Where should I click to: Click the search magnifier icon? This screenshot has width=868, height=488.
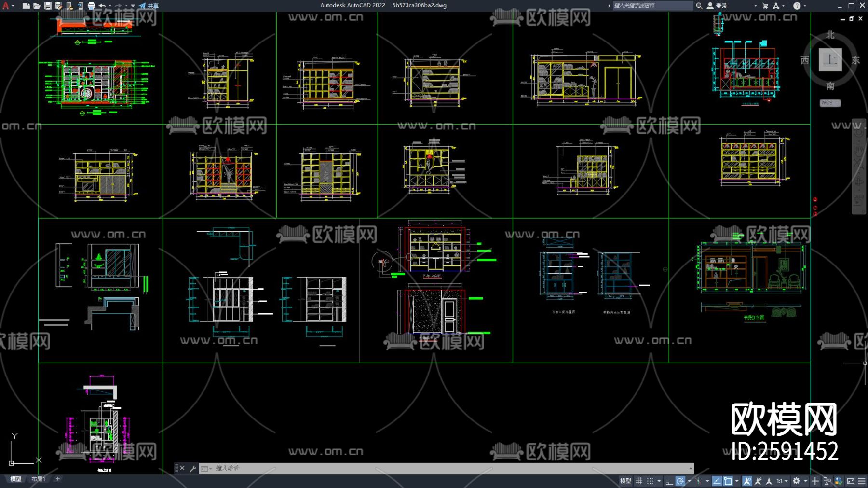699,6
